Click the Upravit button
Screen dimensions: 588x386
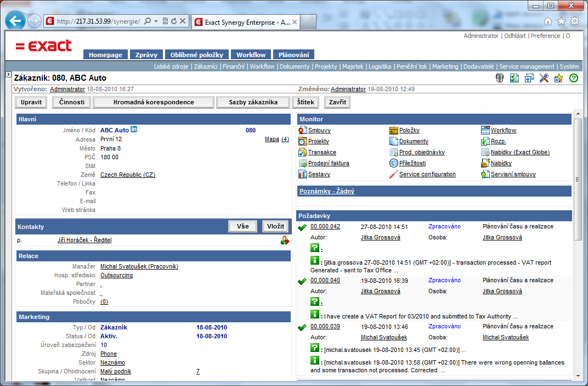31,102
